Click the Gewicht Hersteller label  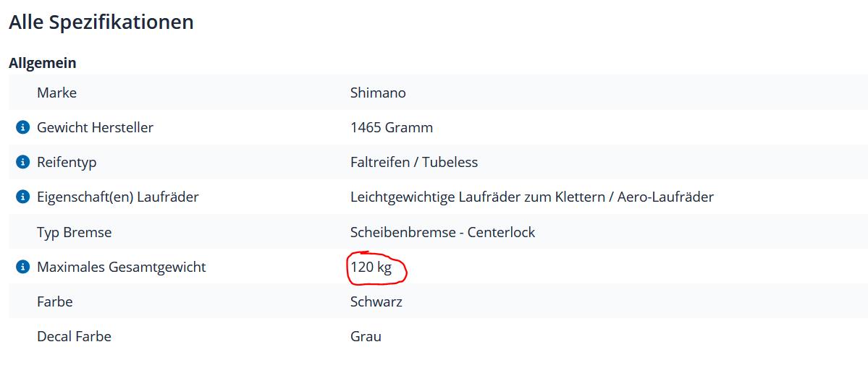tap(95, 128)
